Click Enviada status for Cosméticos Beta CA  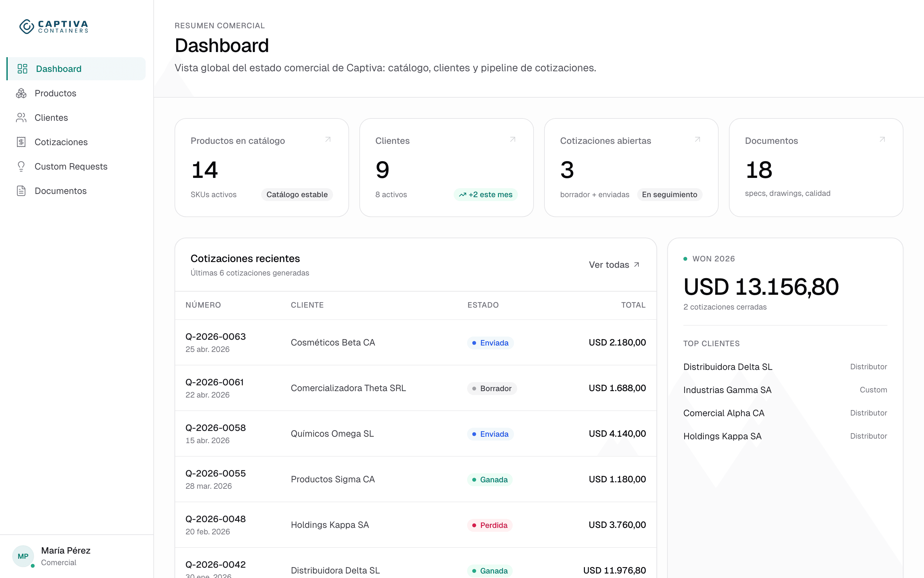point(490,343)
